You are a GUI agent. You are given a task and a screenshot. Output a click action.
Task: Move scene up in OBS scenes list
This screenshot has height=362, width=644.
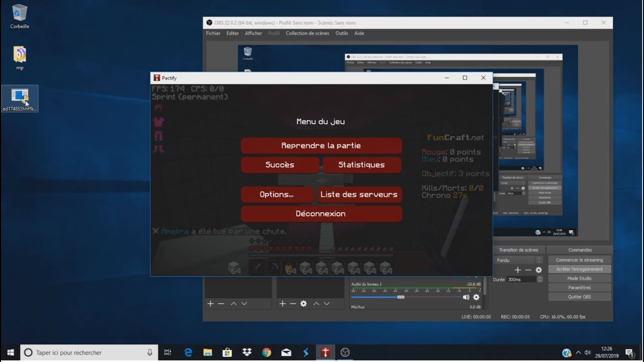point(233,304)
